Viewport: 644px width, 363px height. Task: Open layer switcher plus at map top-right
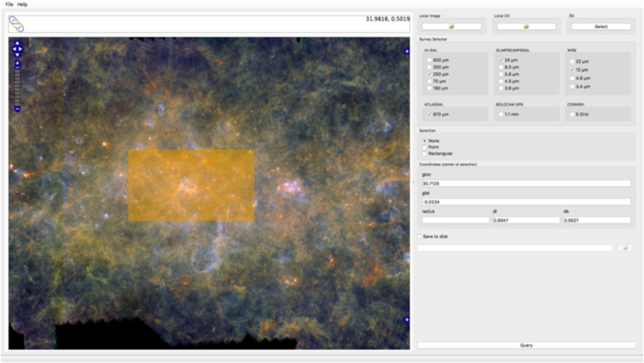click(x=407, y=51)
